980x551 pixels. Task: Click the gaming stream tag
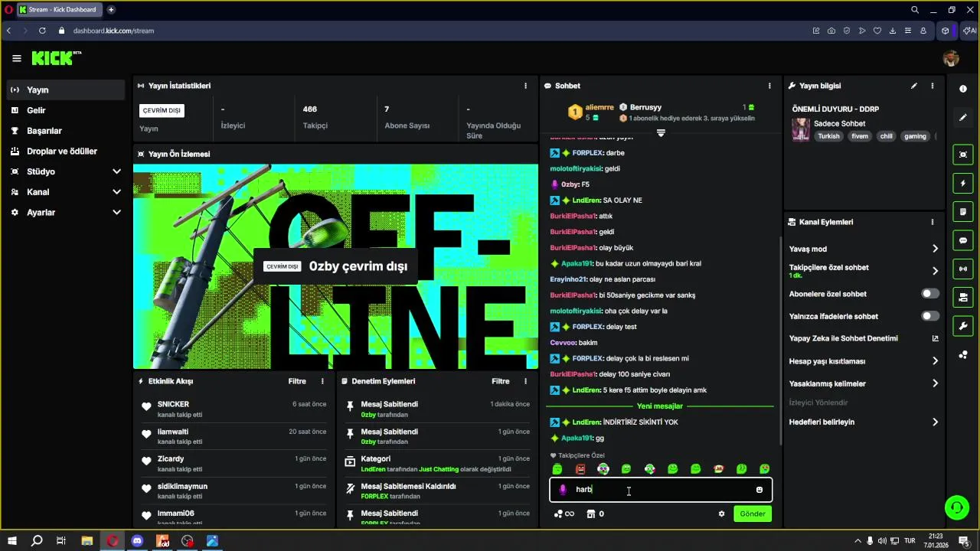point(915,136)
